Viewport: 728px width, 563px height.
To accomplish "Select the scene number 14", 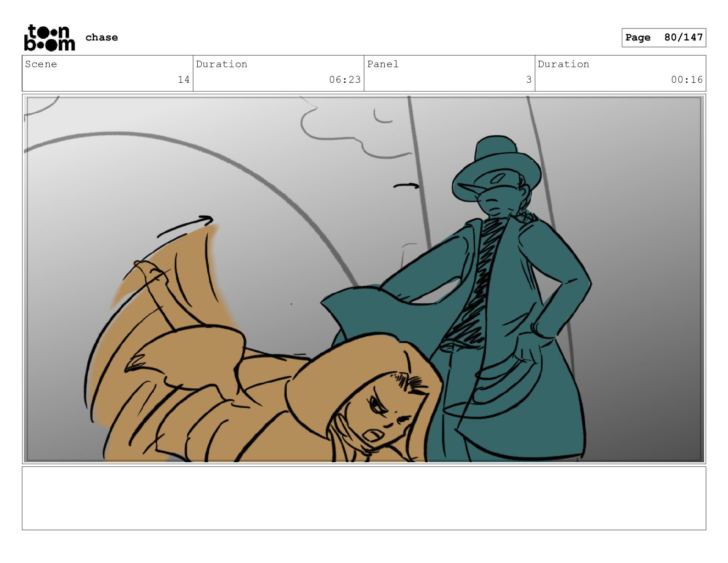I will click(x=184, y=80).
